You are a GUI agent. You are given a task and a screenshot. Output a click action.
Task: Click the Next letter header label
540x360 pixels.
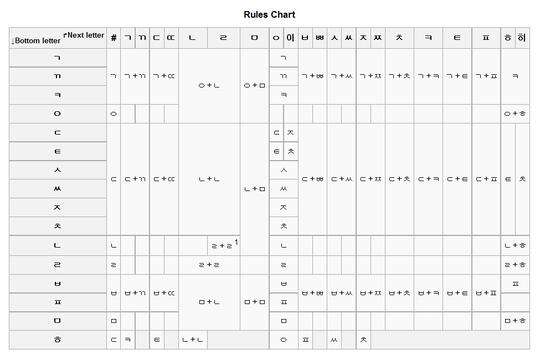[x=84, y=35]
